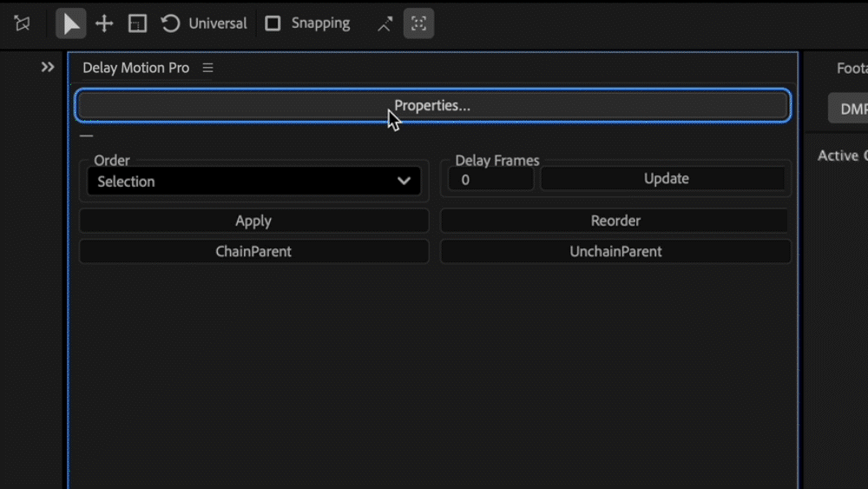Screen dimensions: 868x489
Task: Open the Delay Motion Pro panel menu
Action: point(207,68)
